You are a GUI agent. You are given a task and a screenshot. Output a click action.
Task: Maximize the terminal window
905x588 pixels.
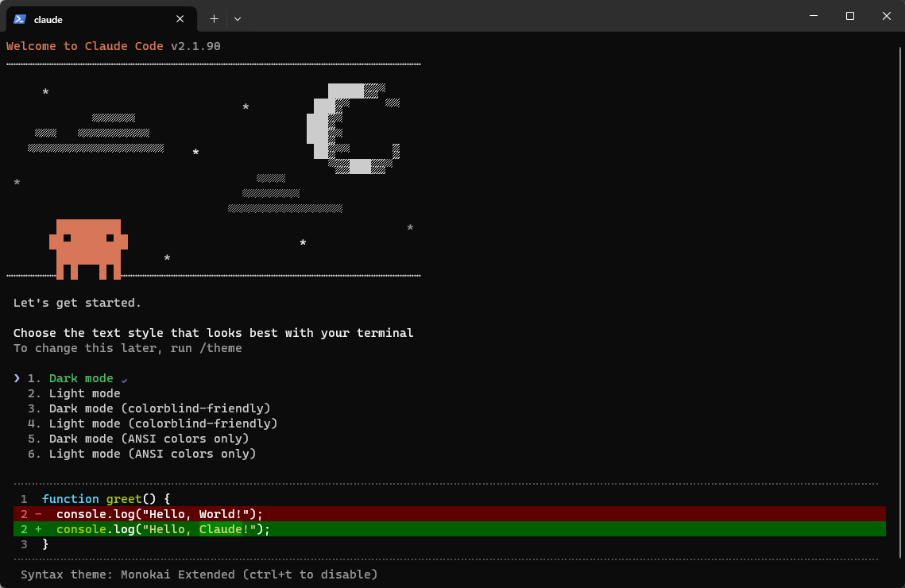(x=849, y=16)
